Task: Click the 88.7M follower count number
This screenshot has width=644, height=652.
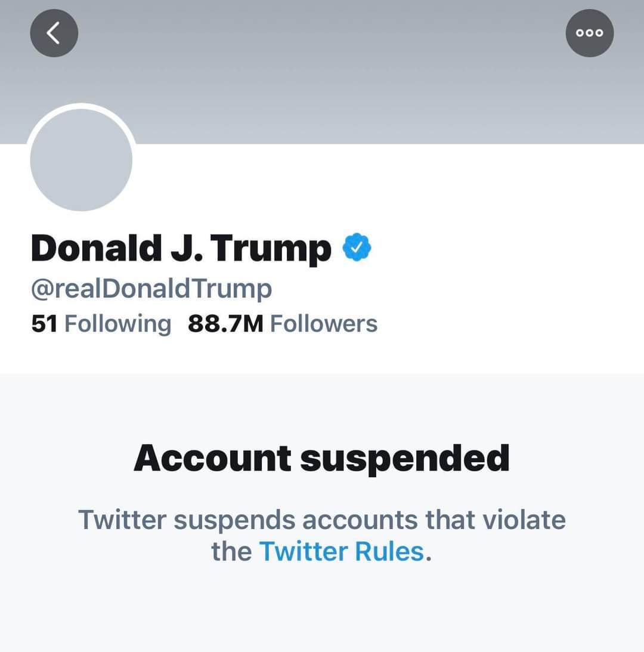Action: tap(225, 324)
